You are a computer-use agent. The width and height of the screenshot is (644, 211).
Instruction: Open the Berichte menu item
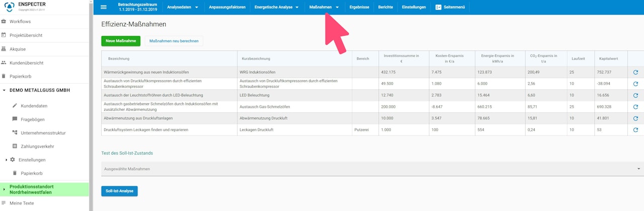(386, 7)
